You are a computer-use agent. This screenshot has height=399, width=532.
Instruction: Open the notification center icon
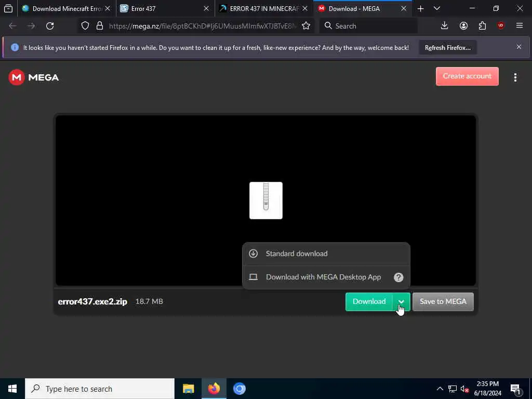click(516, 389)
